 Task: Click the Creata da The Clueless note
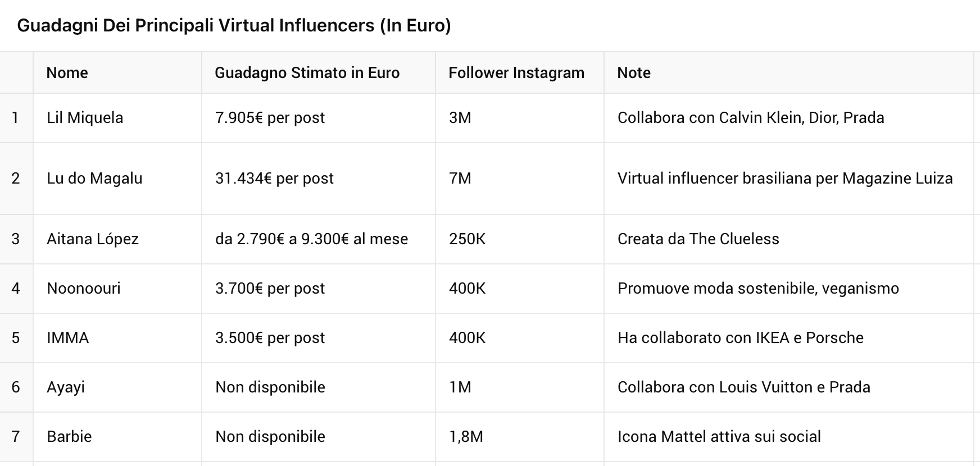(x=698, y=239)
